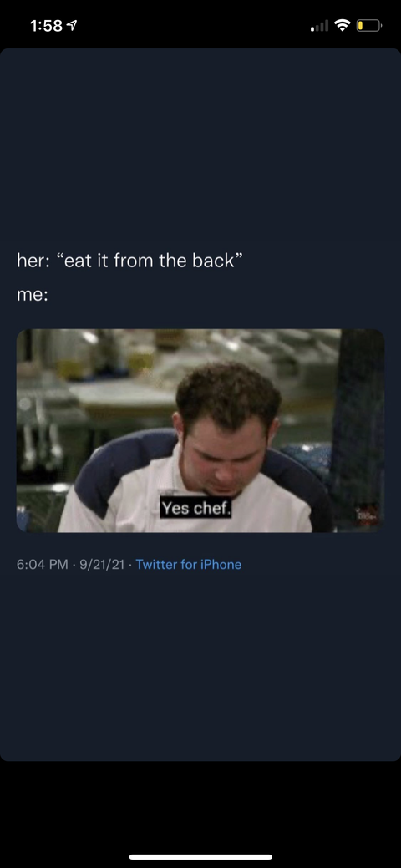401x868 pixels.
Task: Tap the 9/21/21 tweet date
Action: coord(102,565)
